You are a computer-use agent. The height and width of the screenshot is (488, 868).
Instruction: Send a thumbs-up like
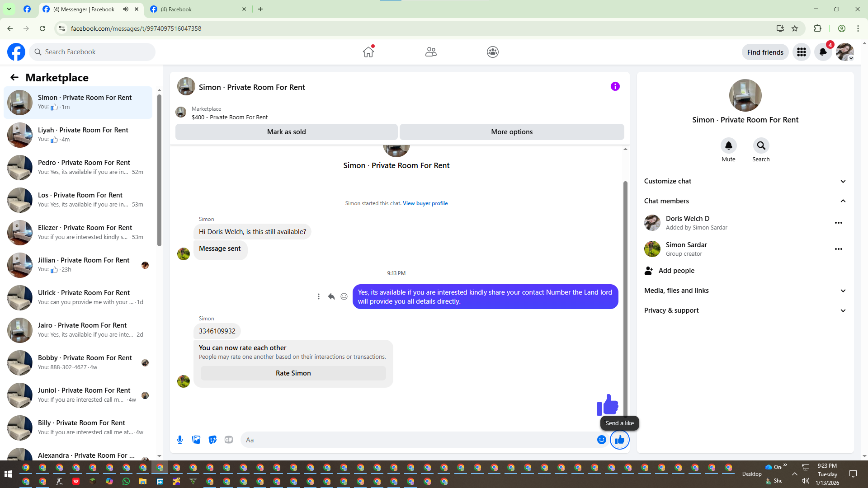(x=619, y=440)
